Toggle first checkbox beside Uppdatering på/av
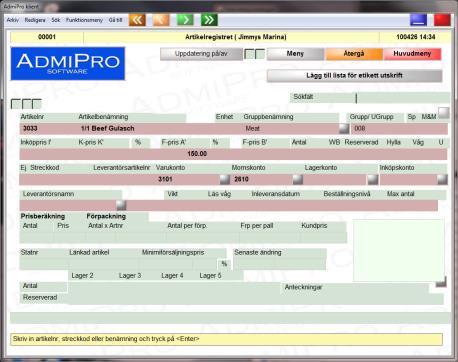Viewport: 458px width, 362px height. tap(249, 54)
